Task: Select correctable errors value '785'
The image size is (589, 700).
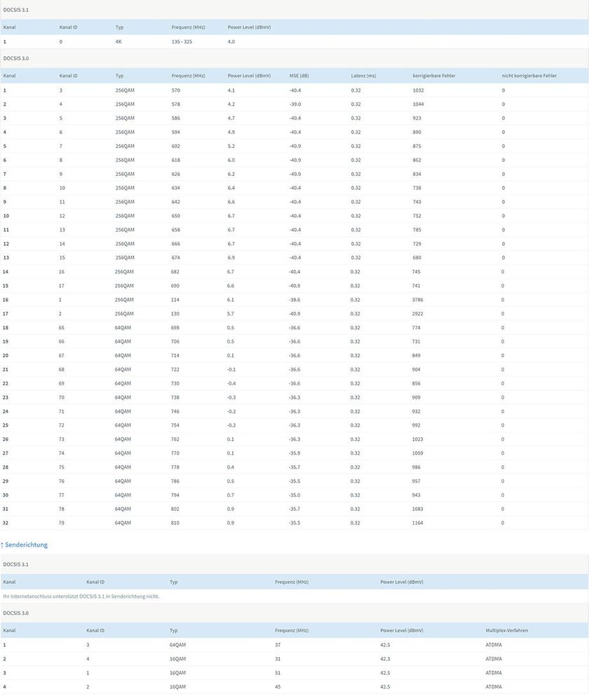Action: click(x=417, y=230)
